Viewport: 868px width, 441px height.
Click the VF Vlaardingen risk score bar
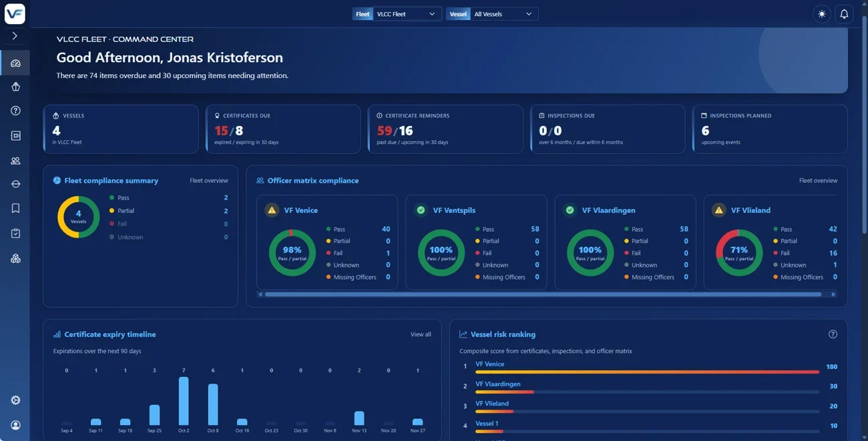(647, 392)
